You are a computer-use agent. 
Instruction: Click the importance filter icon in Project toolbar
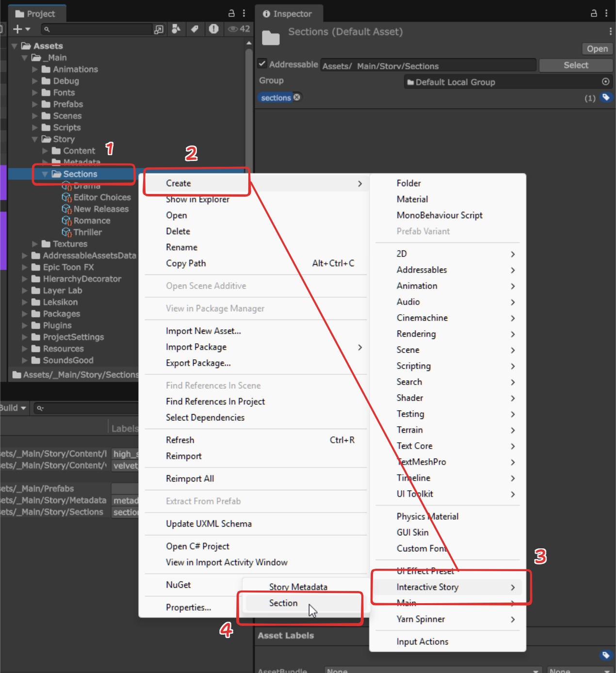click(213, 29)
